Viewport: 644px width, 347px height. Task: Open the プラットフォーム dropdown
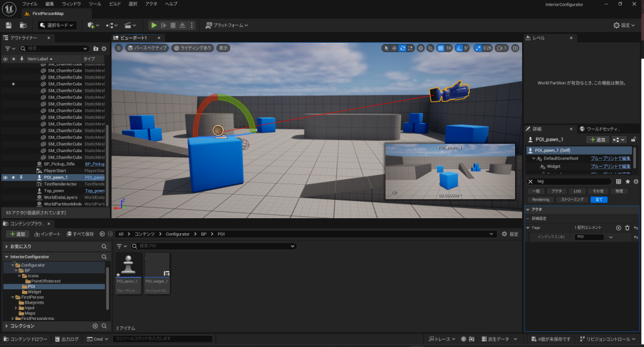(227, 25)
